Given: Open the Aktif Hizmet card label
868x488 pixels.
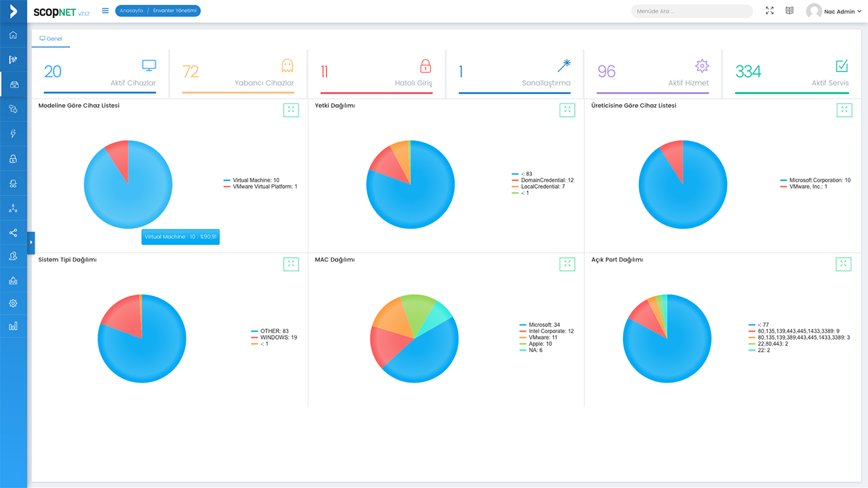Looking at the screenshot, I should click(x=688, y=83).
